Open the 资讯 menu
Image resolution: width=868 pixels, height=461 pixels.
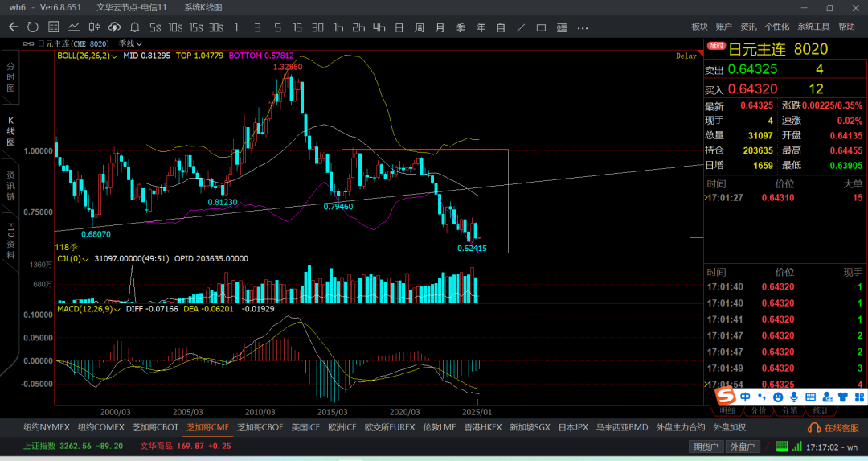(748, 27)
